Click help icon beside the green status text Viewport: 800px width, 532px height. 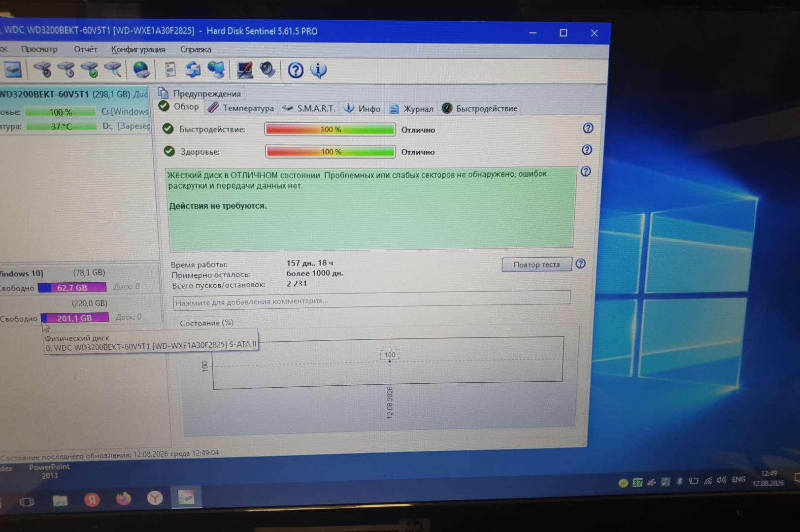586,171
